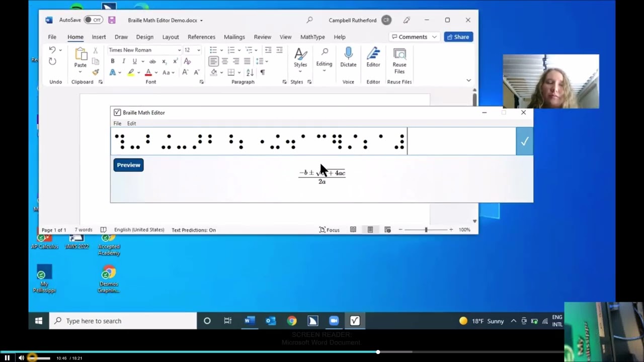
Task: Toggle Underline formatting
Action: point(134,61)
